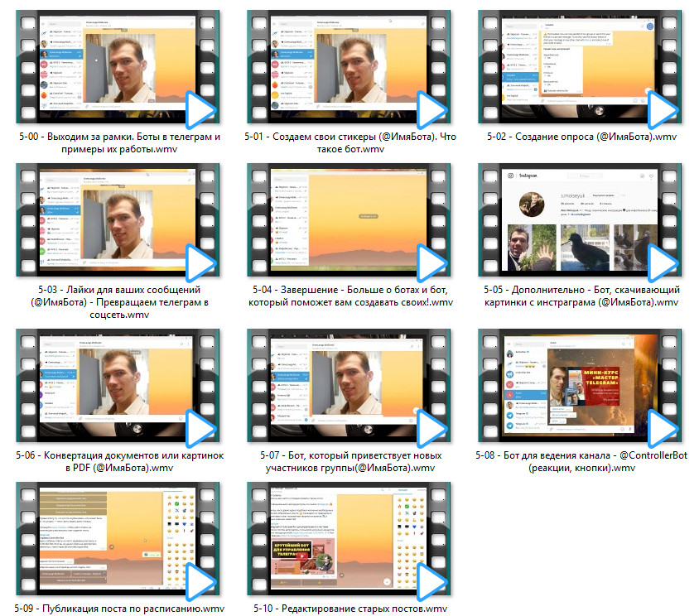Click the '5-05 - Дополнительно' file label
The height and width of the screenshot is (616, 699).
coord(581,296)
